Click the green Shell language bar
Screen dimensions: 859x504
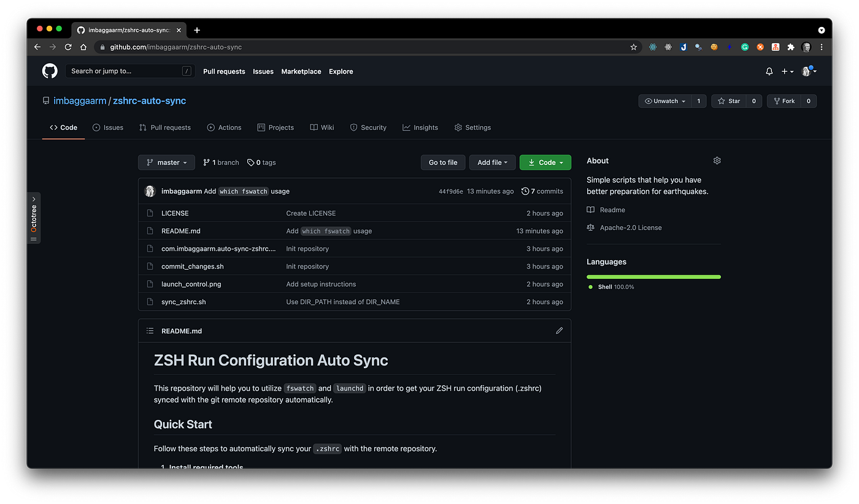click(653, 277)
